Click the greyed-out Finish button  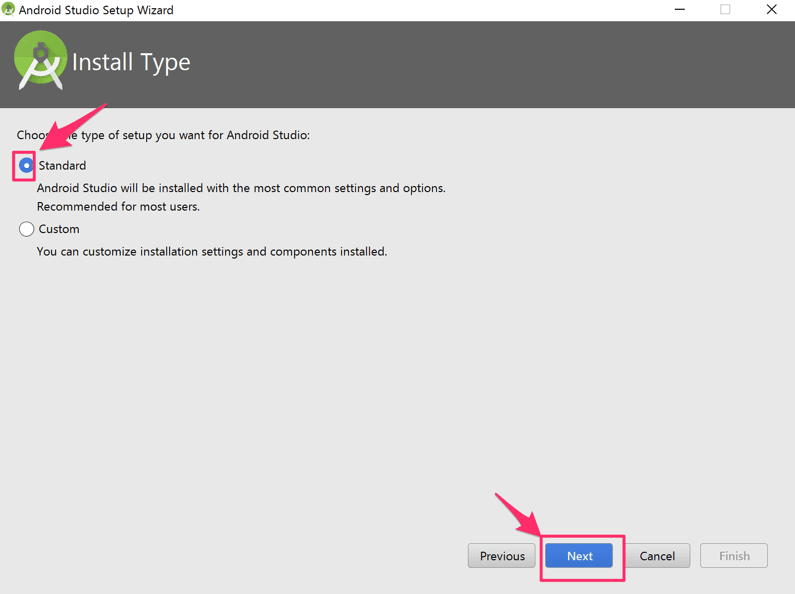point(734,556)
